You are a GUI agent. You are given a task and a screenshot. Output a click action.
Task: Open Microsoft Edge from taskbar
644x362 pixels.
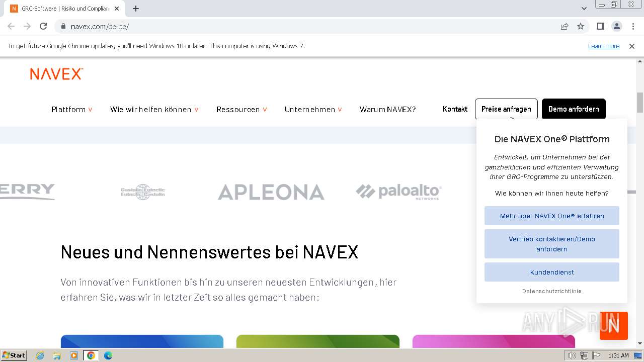[x=108, y=355]
